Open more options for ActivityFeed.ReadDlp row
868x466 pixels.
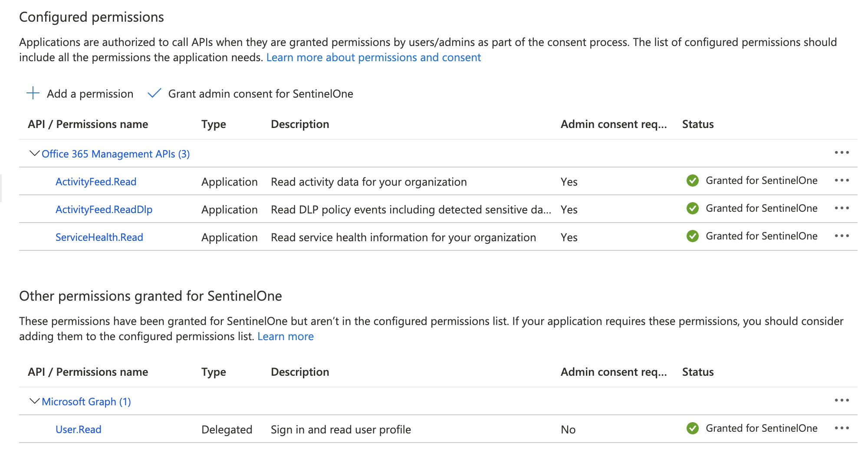(842, 208)
